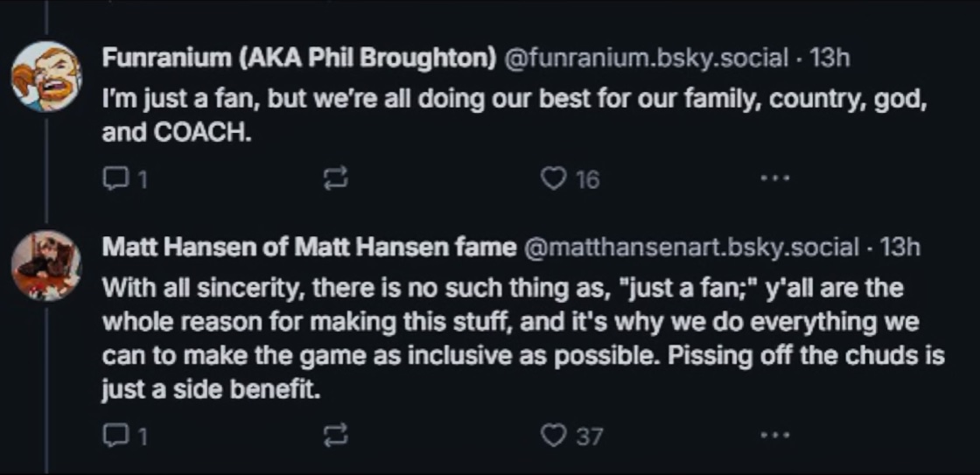
Task: Open Matt Hansen's avatar profile picture
Action: [x=45, y=265]
